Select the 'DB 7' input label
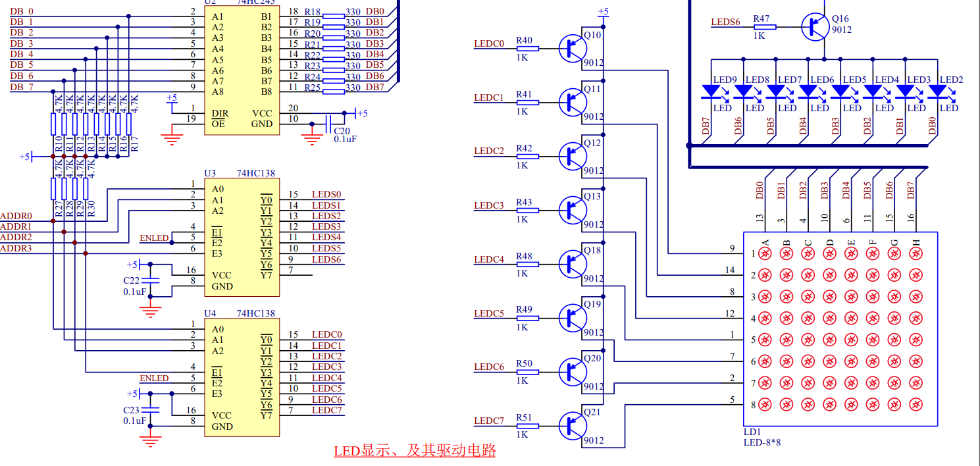This screenshot has height=466, width=980. click(x=22, y=87)
